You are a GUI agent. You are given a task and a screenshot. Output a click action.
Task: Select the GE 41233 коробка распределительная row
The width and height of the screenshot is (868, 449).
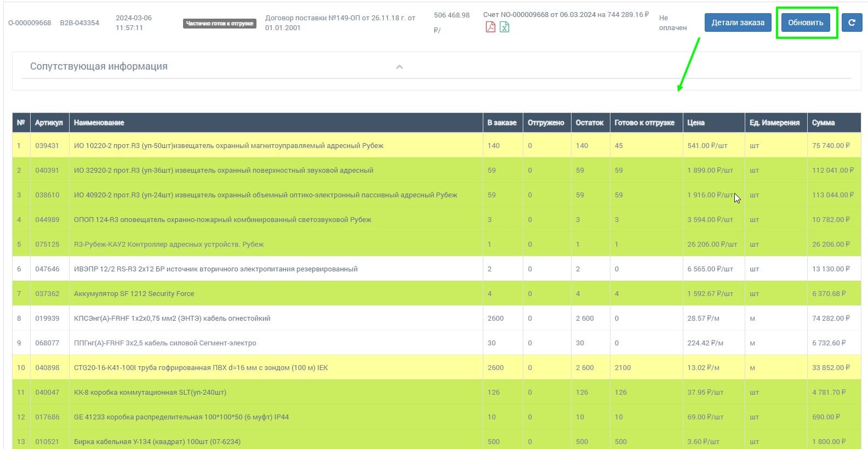(x=181, y=417)
